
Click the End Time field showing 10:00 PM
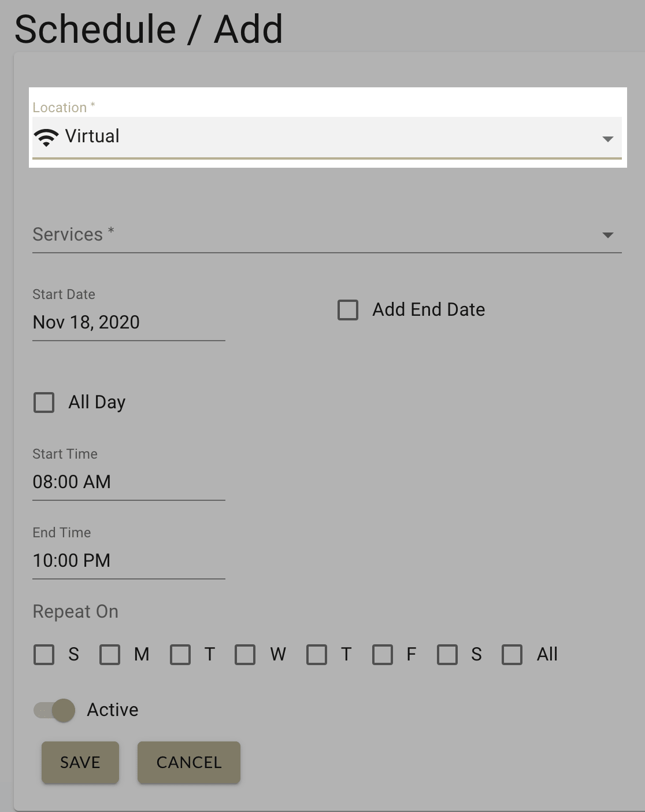point(71,560)
